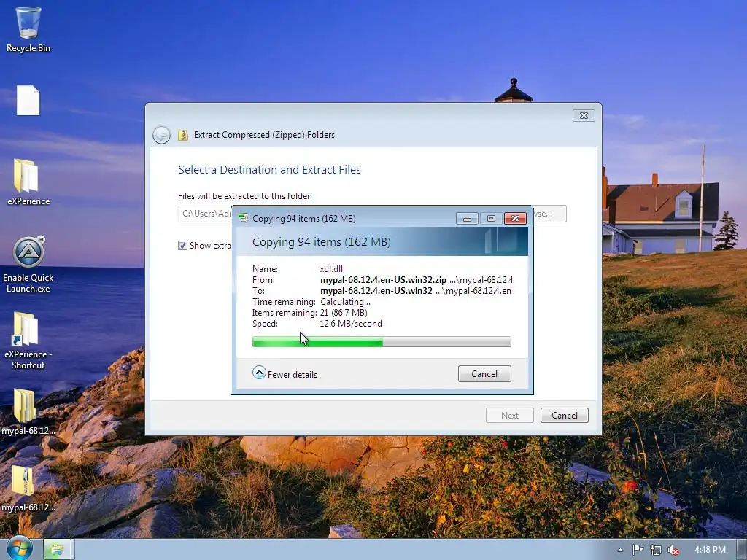Screen dimensions: 747x560
Task: Click the destination folder path field
Action: 205,214
